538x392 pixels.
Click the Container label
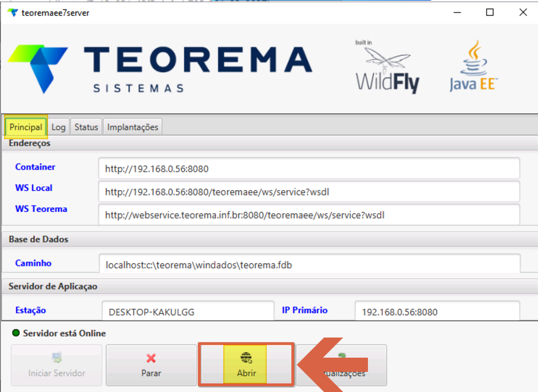pyautogui.click(x=35, y=167)
